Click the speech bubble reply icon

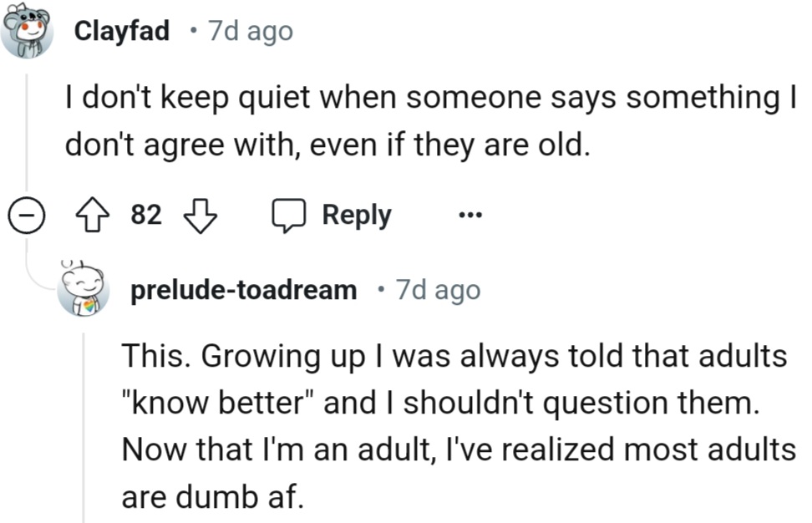coord(288,216)
